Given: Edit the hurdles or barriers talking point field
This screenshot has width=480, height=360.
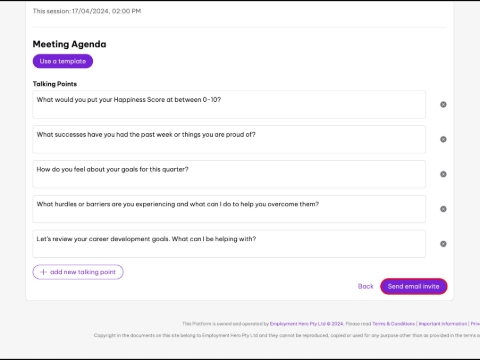Looking at the screenshot, I should (x=229, y=209).
